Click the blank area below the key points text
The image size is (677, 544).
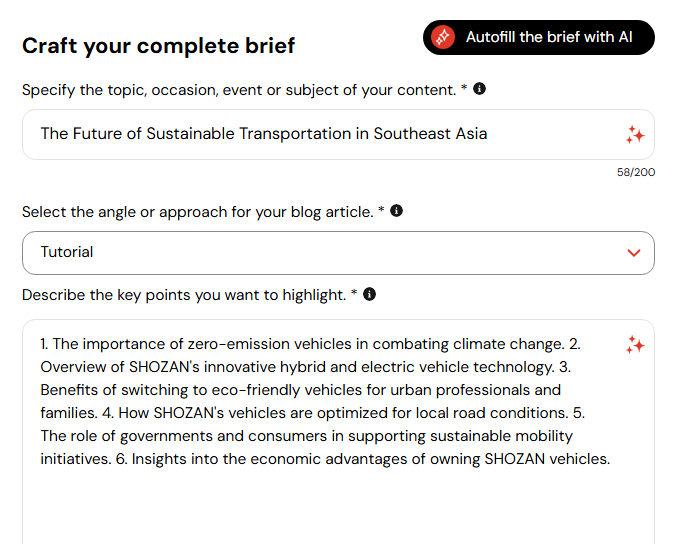point(330,510)
